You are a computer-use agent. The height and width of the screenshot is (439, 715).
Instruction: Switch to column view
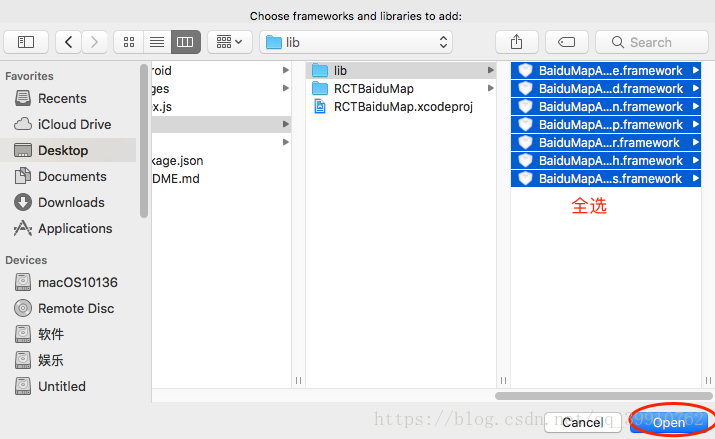pos(186,42)
